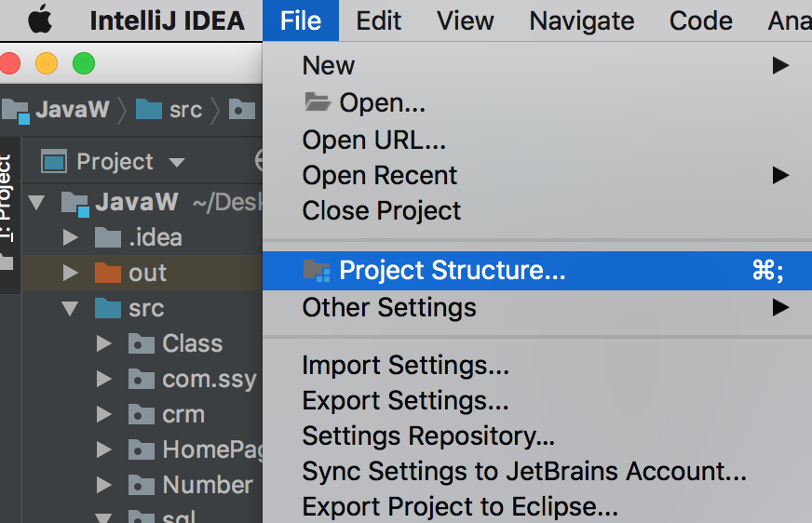Expand the .idea folder
The image size is (812, 523).
point(71,237)
